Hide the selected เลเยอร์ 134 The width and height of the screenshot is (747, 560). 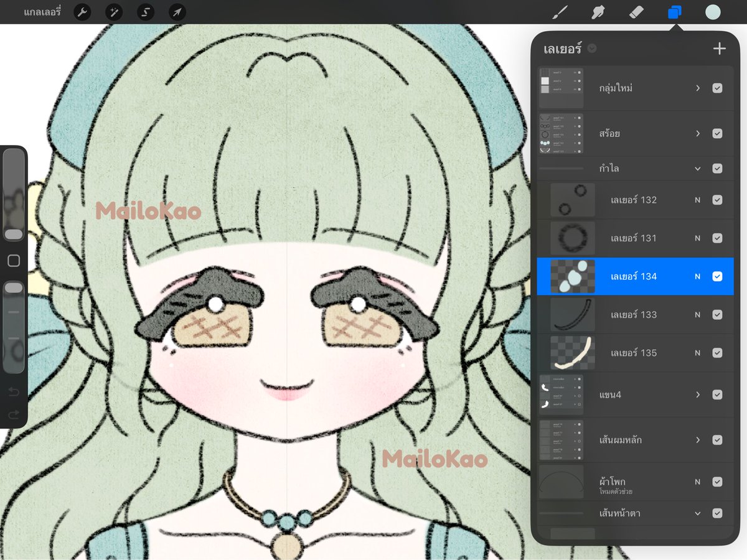(x=717, y=276)
